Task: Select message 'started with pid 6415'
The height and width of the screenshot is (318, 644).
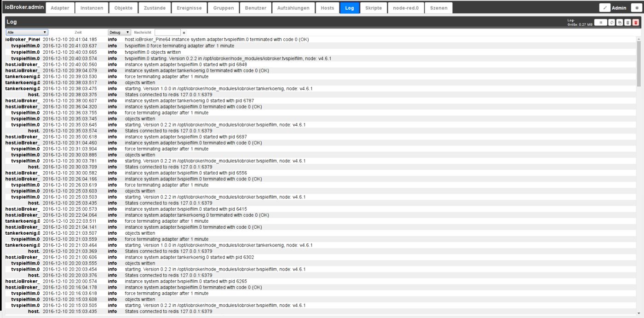Action: [x=186, y=208]
